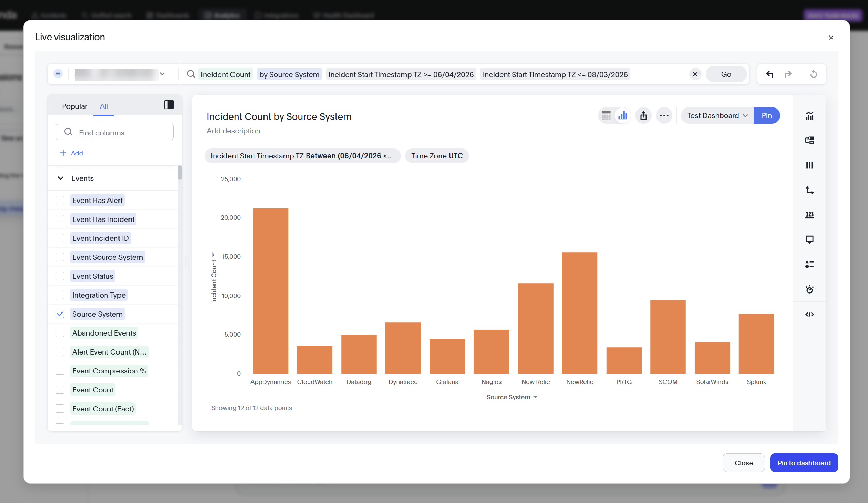This screenshot has height=503, width=868.
Task: Check the Alert Event Count checkbox
Action: (x=60, y=352)
